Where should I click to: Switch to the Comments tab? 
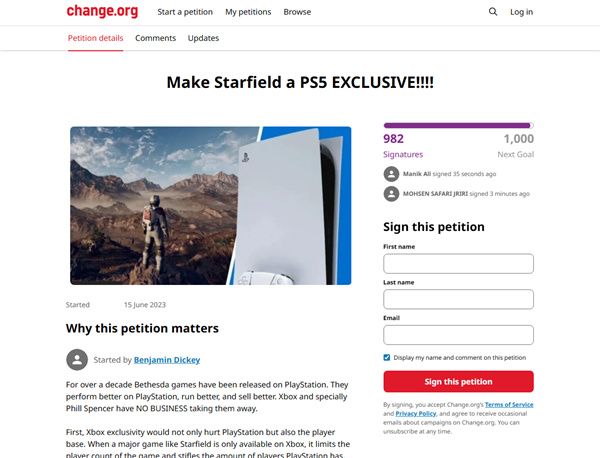155,38
